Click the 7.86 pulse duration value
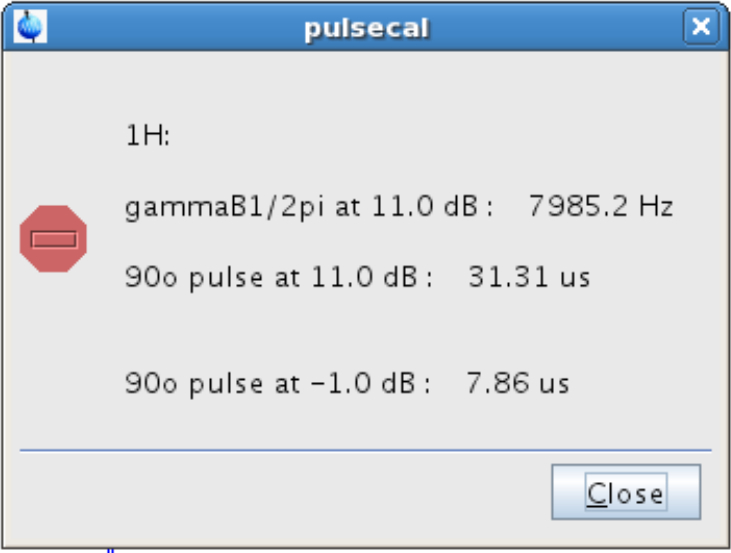731x553 pixels. (x=495, y=383)
